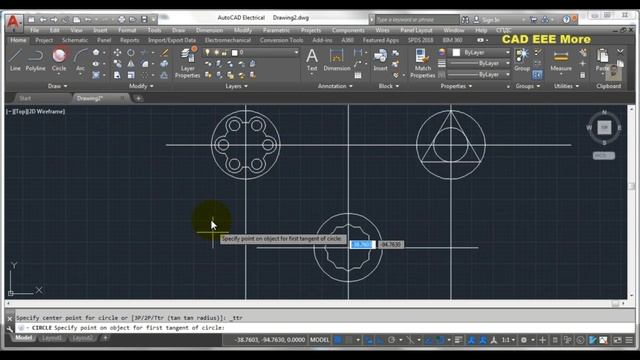Click the WCS label under ViewCube
The width and height of the screenshot is (640, 360).
coord(604,156)
